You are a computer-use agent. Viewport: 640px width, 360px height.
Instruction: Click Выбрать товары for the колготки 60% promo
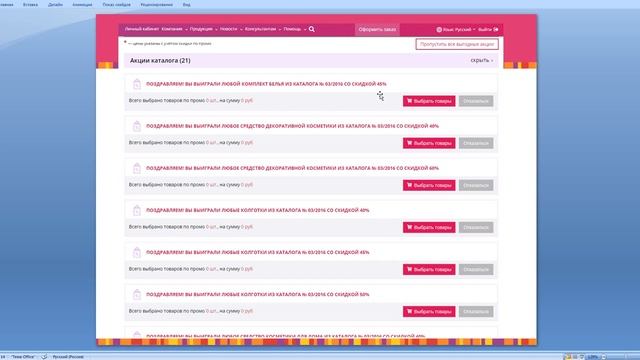(x=429, y=311)
